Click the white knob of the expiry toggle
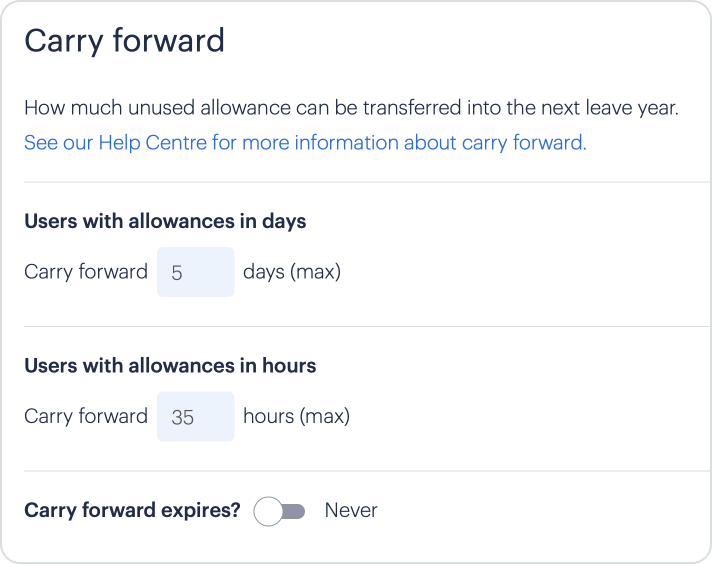This screenshot has height=564, width=712. coord(269,511)
